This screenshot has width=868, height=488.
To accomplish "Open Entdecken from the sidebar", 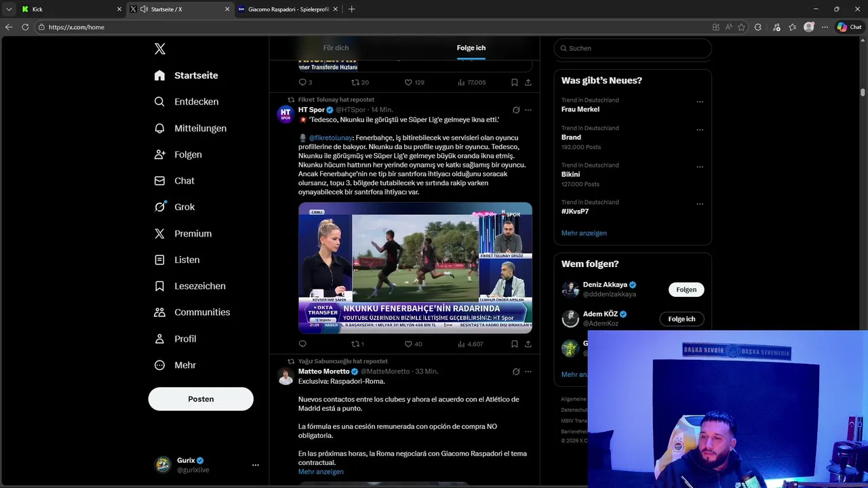I will [x=186, y=102].
